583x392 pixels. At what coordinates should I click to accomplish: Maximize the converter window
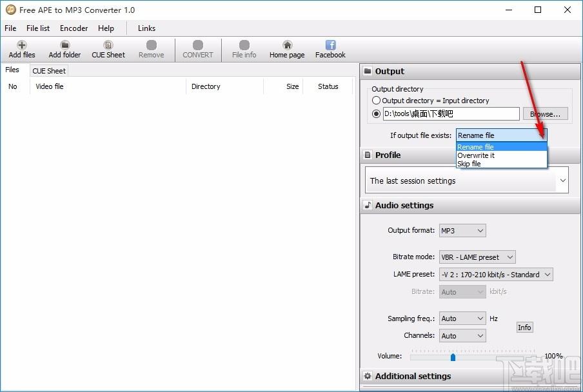coord(538,10)
